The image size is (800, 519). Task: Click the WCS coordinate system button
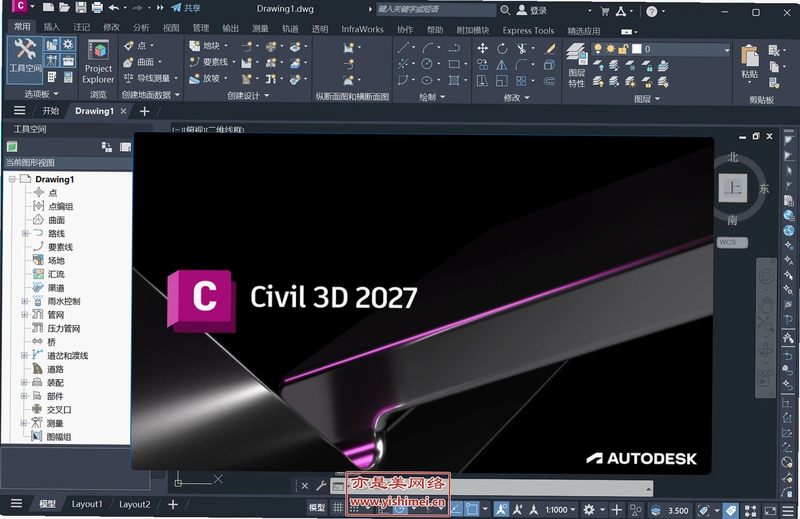point(732,242)
